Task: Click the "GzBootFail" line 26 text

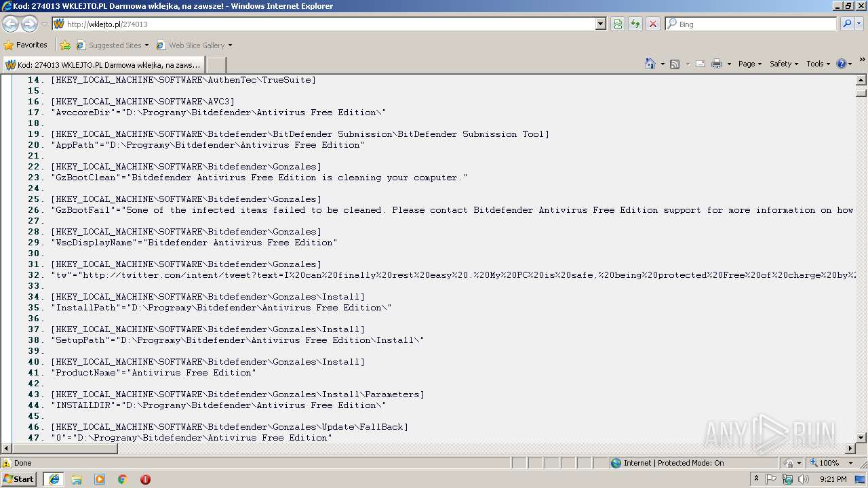Action: (x=452, y=210)
